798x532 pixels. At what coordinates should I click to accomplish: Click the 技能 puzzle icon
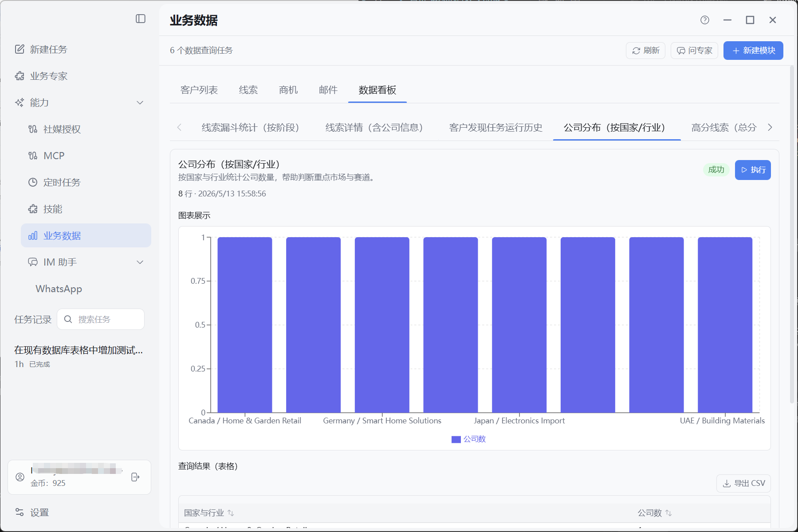click(x=33, y=209)
